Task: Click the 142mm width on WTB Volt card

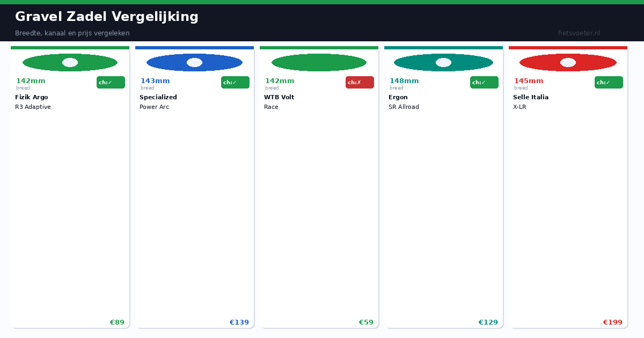Action: (x=280, y=81)
